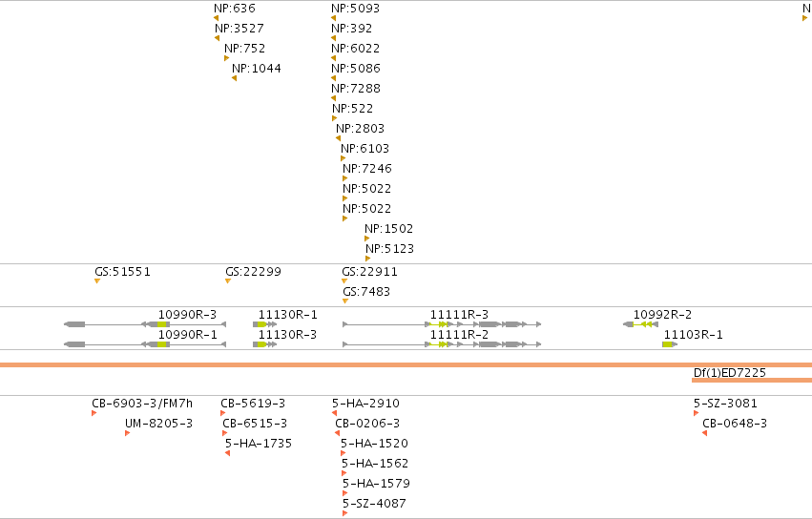This screenshot has width=812, height=519.
Task: Click the CB-0648-3 insertion label
Action: click(735, 424)
